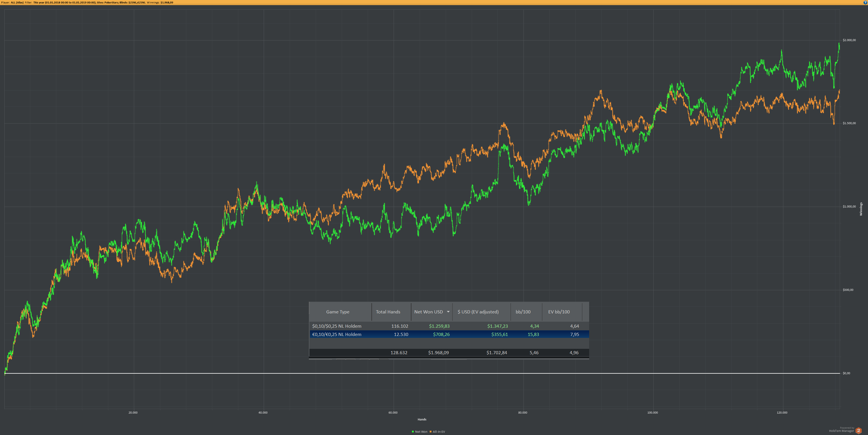The width and height of the screenshot is (868, 435).
Task: Click the $1.702,84 EV adjusted summary value
Action: pyautogui.click(x=497, y=353)
